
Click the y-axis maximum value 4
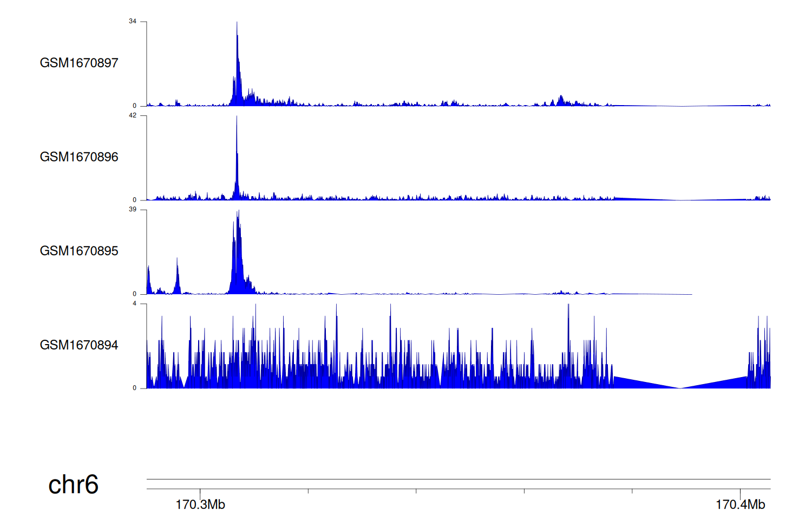click(x=135, y=303)
